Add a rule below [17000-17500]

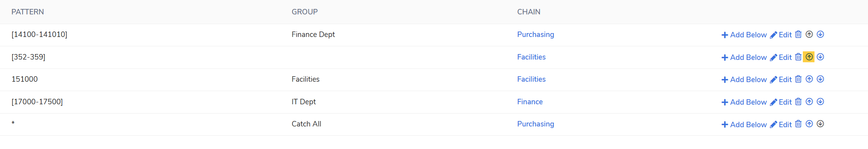click(744, 102)
